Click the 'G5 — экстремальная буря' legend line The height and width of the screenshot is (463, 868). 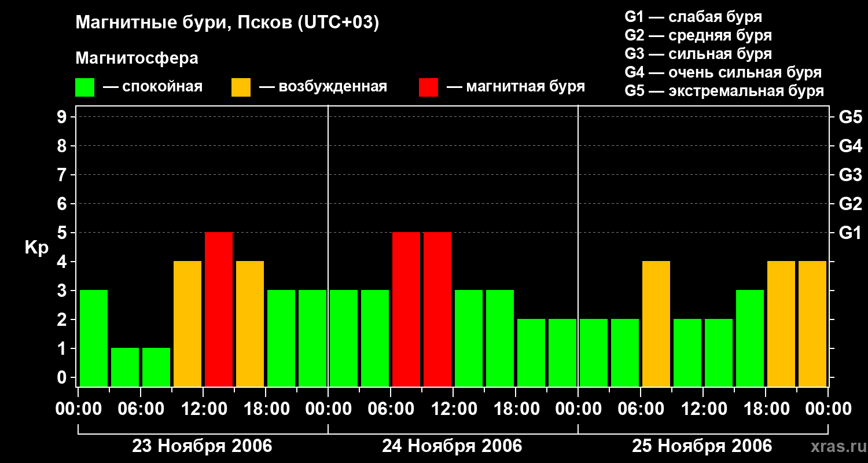coord(724,91)
